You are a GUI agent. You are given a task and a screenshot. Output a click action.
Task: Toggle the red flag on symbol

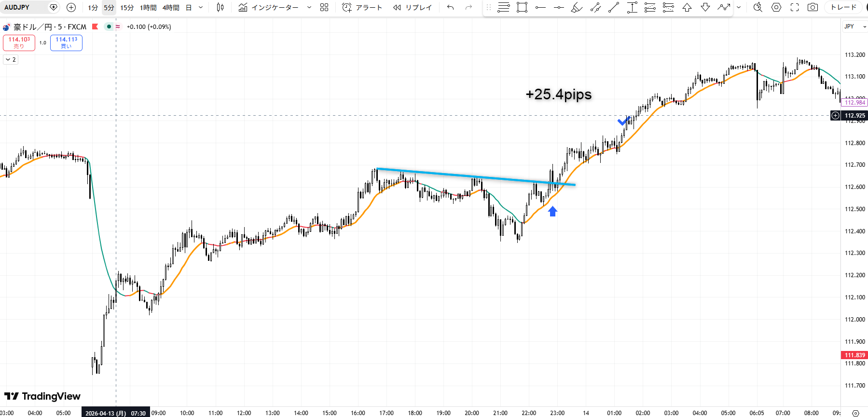[x=95, y=27]
